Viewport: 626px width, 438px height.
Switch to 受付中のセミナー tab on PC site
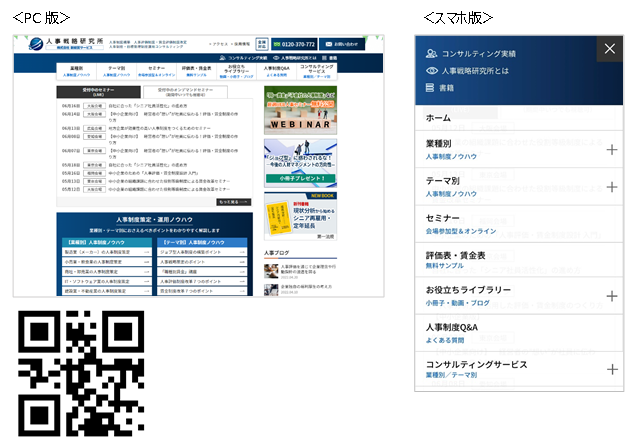(x=98, y=92)
